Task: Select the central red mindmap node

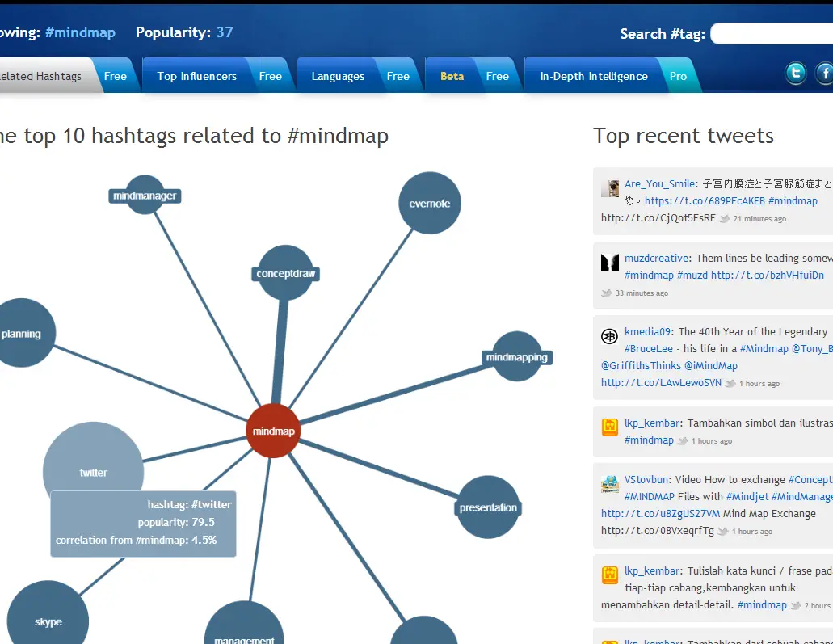Action: click(274, 431)
